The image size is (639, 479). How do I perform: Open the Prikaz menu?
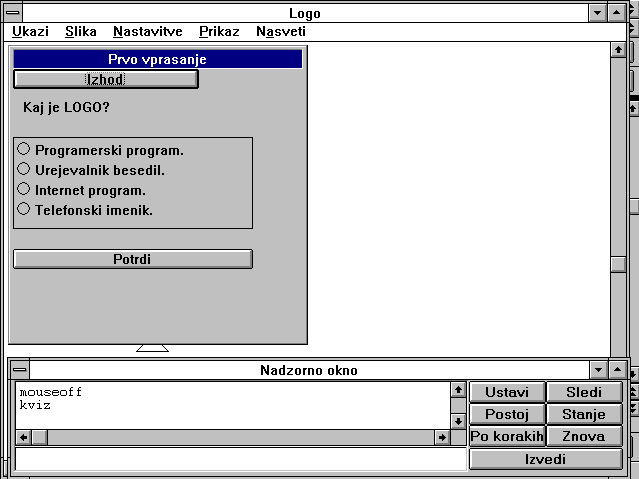click(219, 31)
